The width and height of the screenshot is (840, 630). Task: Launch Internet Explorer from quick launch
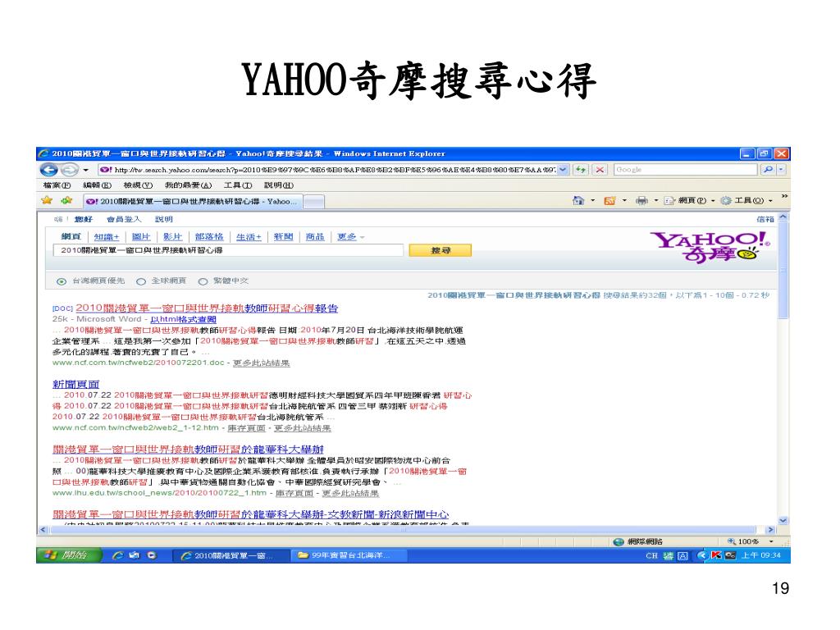[x=118, y=555]
